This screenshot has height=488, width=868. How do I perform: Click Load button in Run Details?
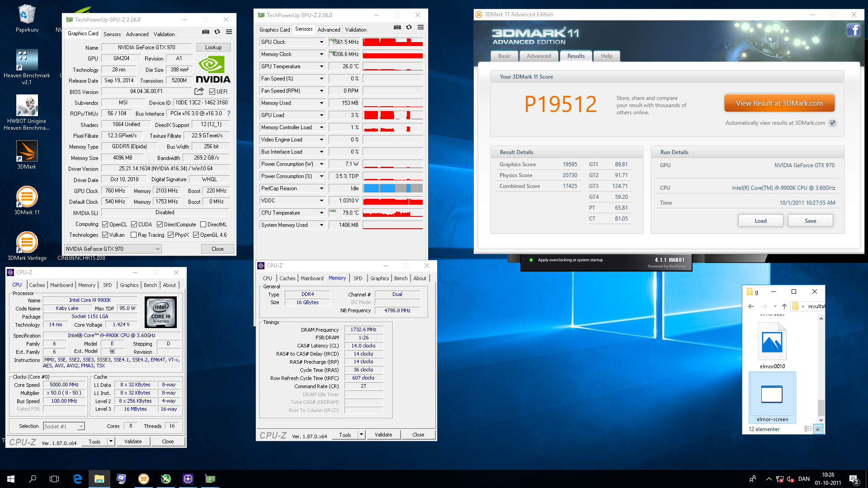tap(760, 221)
